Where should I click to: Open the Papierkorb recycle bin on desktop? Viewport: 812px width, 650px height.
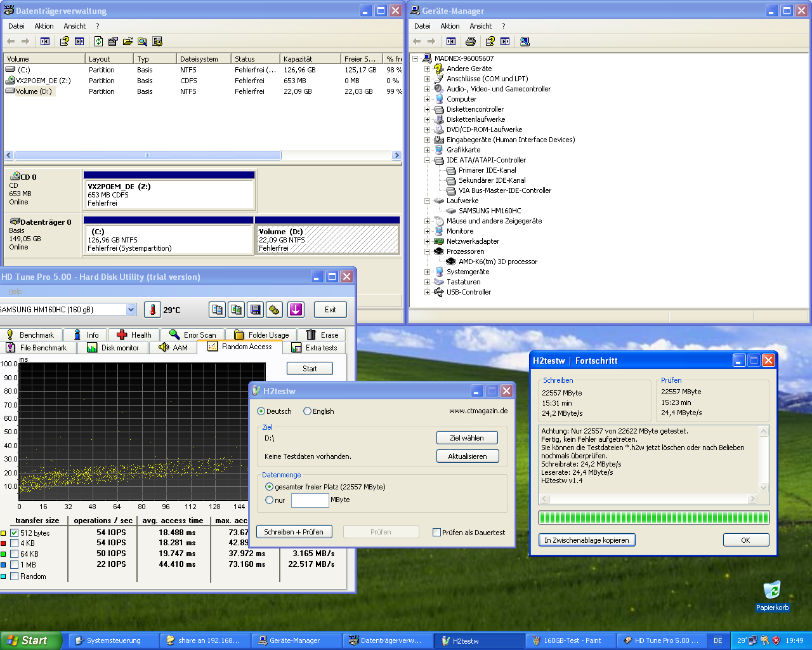point(772,595)
